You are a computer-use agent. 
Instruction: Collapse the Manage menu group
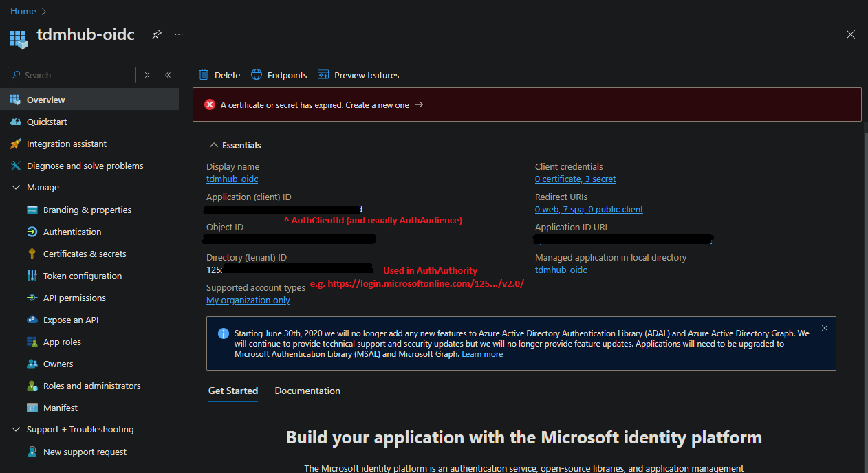[x=16, y=187]
